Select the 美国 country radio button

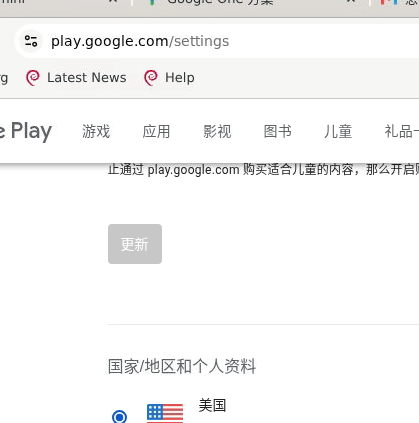[x=120, y=417]
